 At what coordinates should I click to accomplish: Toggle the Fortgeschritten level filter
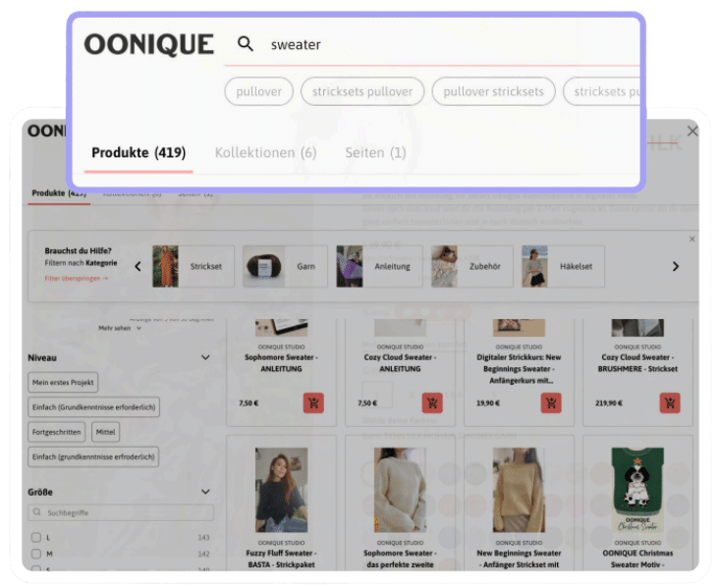pyautogui.click(x=56, y=432)
